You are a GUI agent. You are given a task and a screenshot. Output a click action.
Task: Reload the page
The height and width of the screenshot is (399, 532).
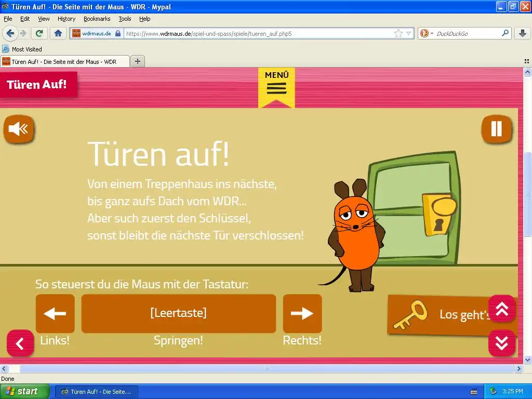(x=39, y=33)
